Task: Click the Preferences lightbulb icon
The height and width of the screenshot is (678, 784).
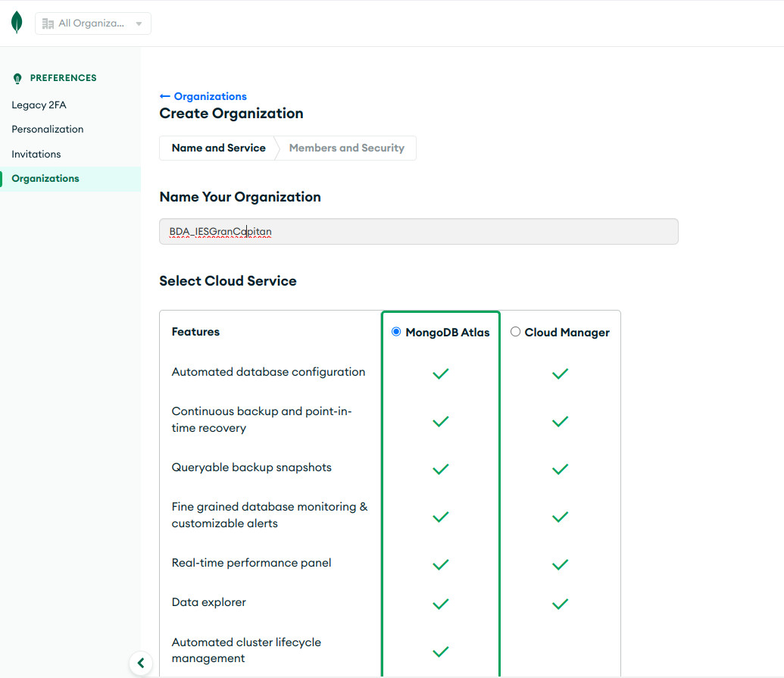Action: pos(17,78)
